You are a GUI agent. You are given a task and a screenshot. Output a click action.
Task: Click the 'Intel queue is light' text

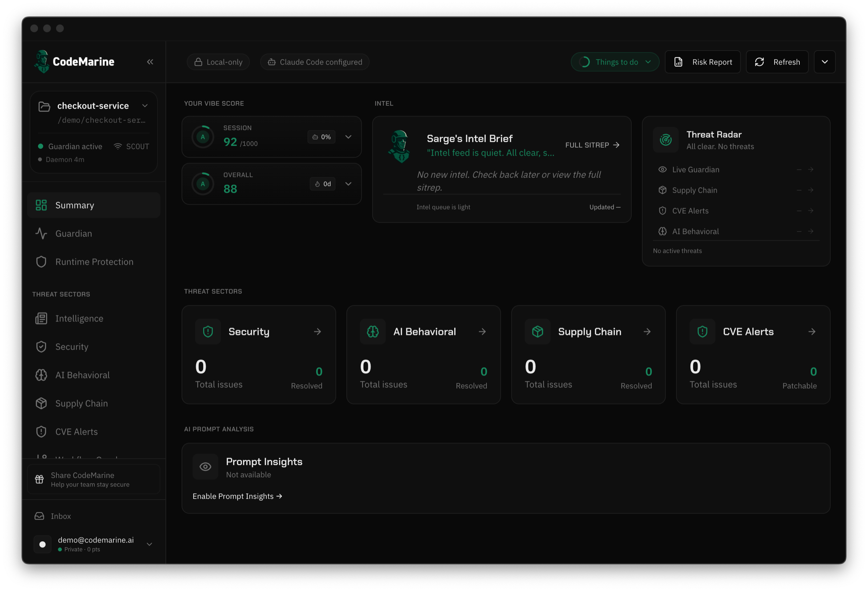point(443,207)
